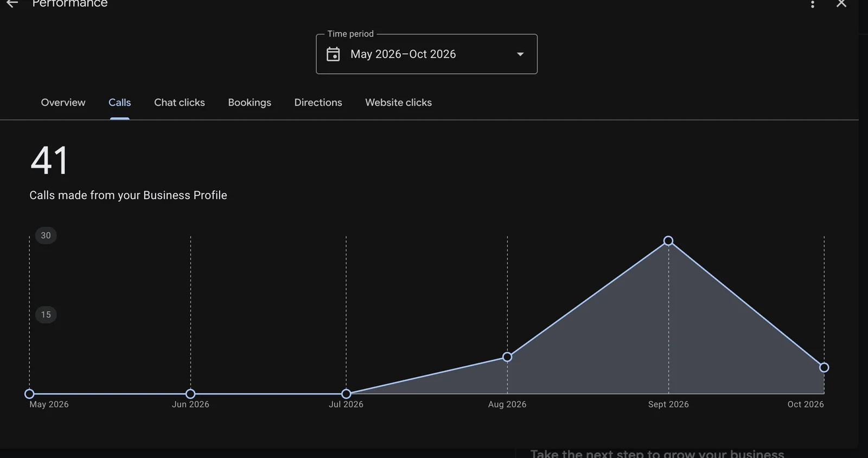Open the Chat clicks tab
This screenshot has width=868, height=458.
180,103
